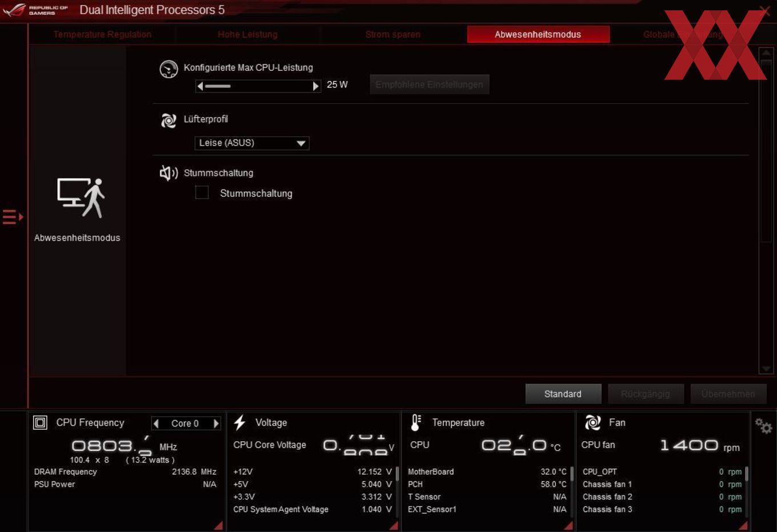Click the Standard button
This screenshot has width=777, height=532.
pos(563,394)
